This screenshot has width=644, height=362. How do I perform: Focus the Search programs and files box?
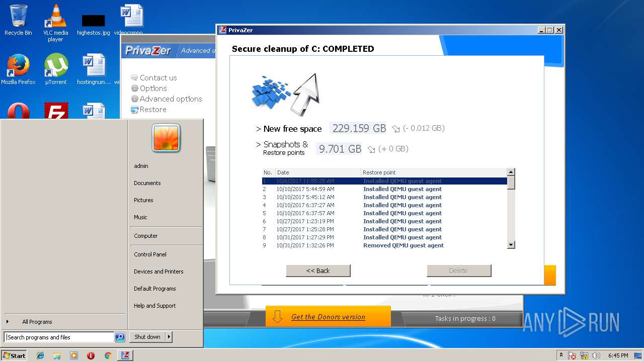(x=59, y=337)
